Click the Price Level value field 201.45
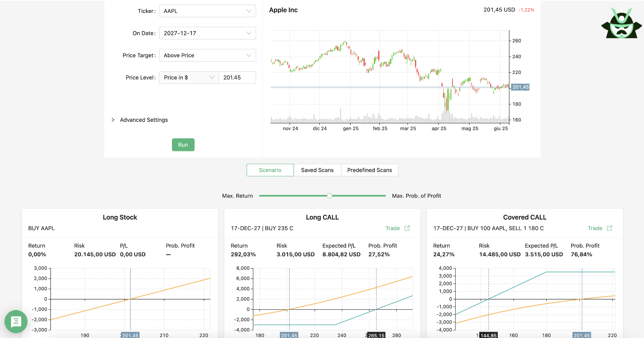 pos(237,78)
